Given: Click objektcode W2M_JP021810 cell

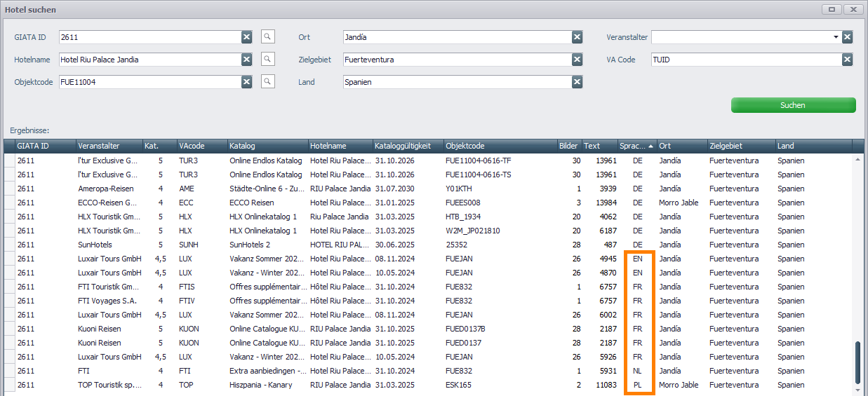Looking at the screenshot, I should click(x=500, y=231).
